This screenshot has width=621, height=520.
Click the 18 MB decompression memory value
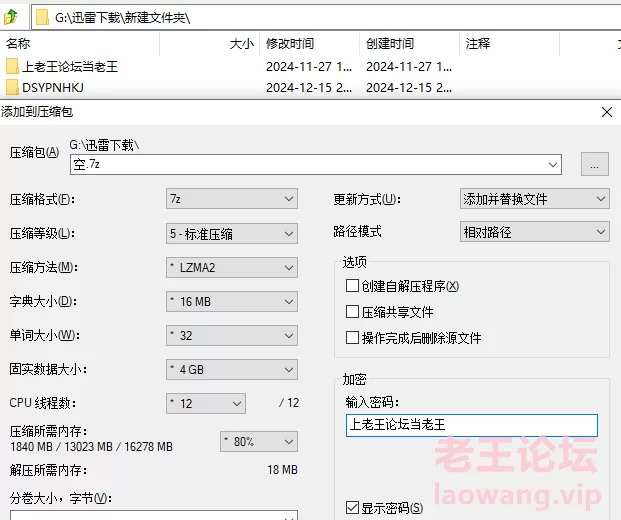point(282,470)
